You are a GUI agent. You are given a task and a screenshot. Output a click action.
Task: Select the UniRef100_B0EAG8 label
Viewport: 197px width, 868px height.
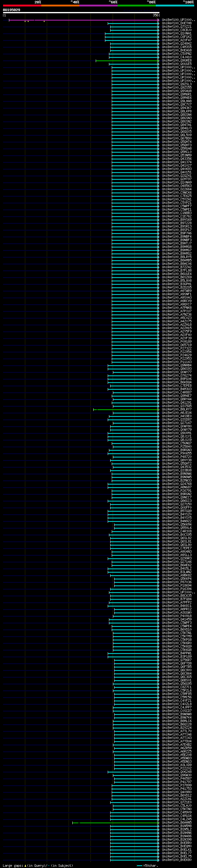(176, 50)
